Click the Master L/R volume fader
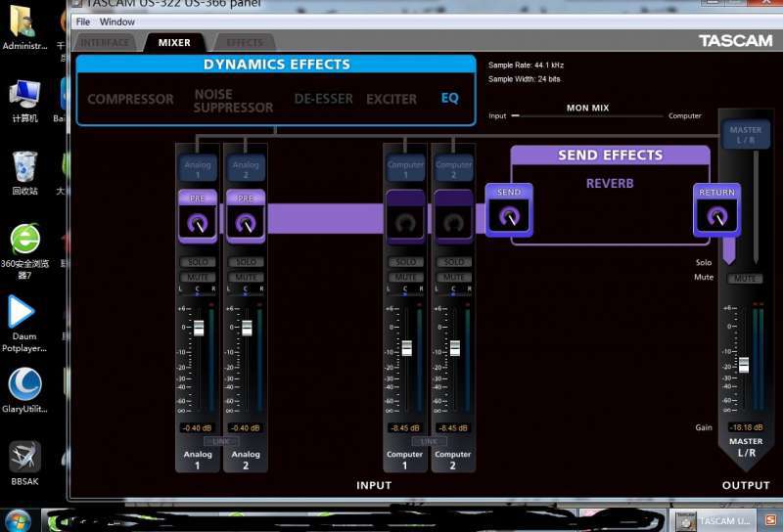Image resolution: width=783 pixels, height=532 pixels. (743, 364)
